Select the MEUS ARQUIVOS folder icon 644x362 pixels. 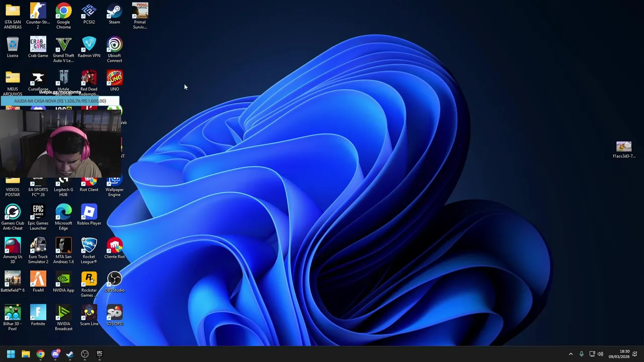(x=13, y=83)
